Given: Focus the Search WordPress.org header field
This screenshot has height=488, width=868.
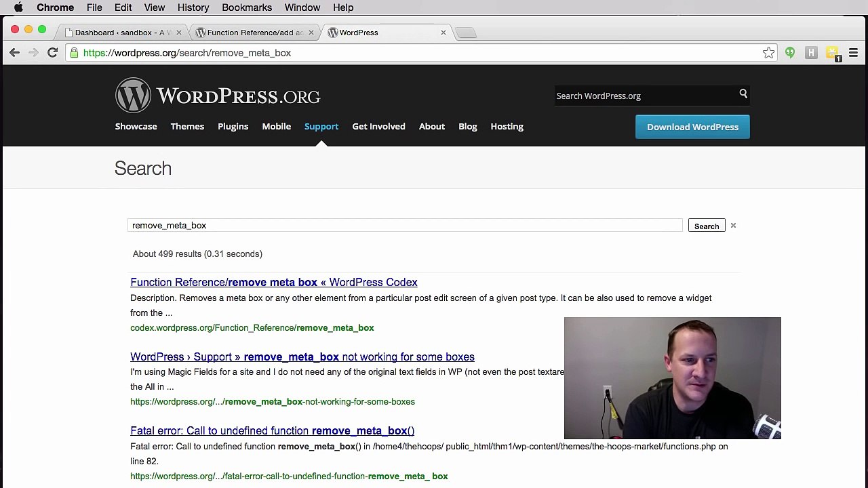Looking at the screenshot, I should (644, 96).
